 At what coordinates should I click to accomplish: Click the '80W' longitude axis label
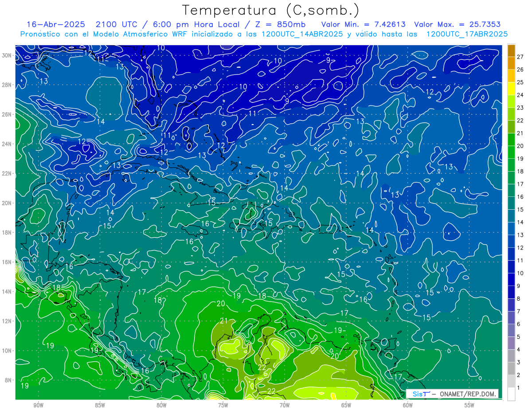pos(161,405)
